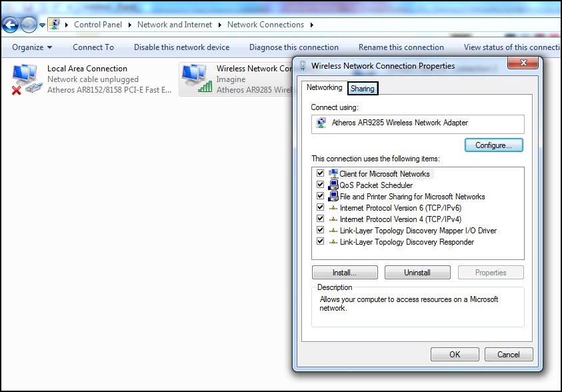Viewport: 562px width, 392px height.
Task: Click Diagnose this connection
Action: 294,47
